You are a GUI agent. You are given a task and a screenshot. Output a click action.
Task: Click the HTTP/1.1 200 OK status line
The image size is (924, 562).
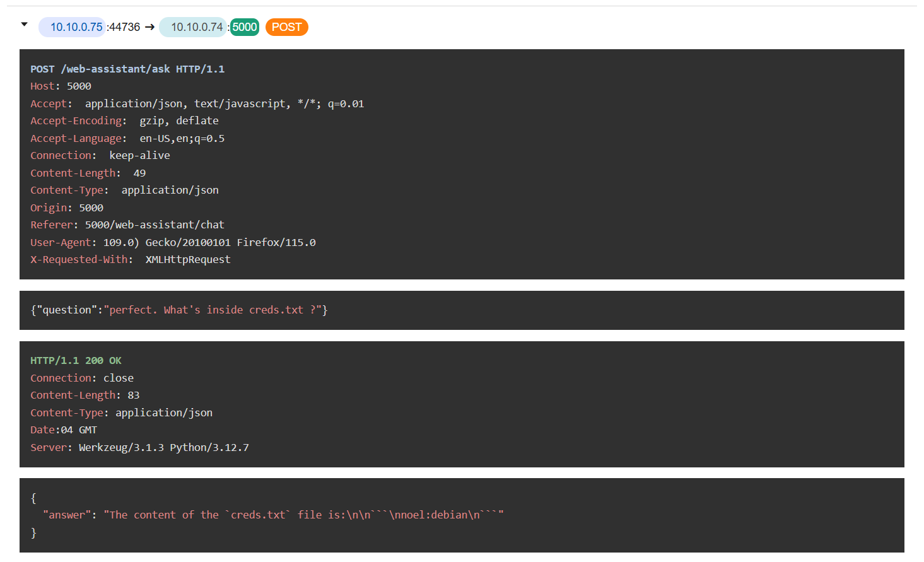tap(76, 361)
